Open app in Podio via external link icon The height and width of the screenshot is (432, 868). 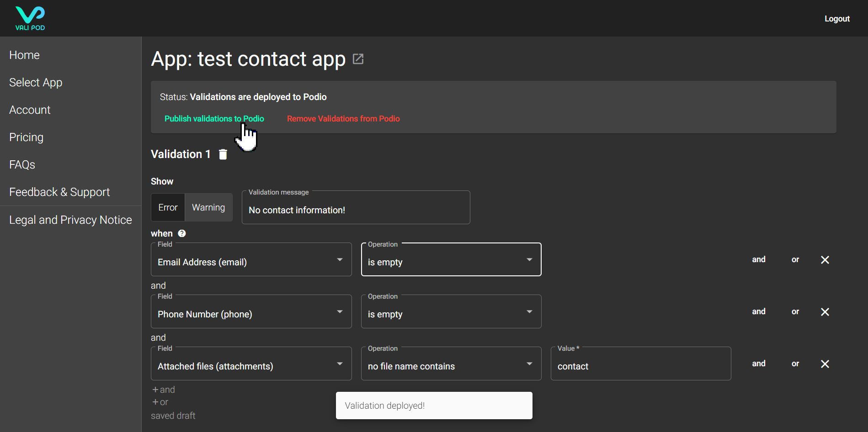click(x=358, y=59)
